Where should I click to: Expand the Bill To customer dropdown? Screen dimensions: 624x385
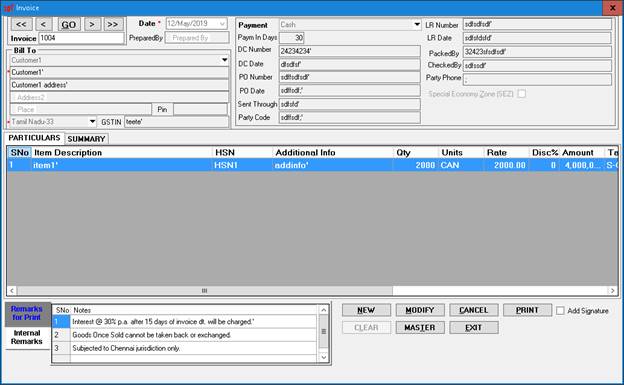[x=224, y=60]
